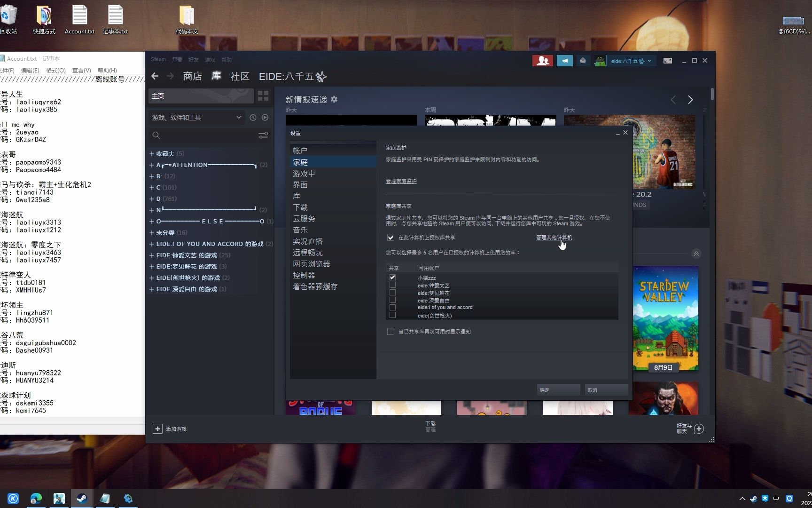This screenshot has height=508, width=812.
Task: Click the search magnifier in library sidebar
Action: (x=156, y=135)
